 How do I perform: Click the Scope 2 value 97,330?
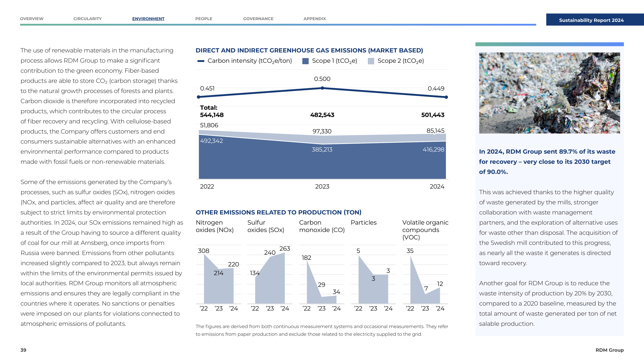pyautogui.click(x=322, y=131)
